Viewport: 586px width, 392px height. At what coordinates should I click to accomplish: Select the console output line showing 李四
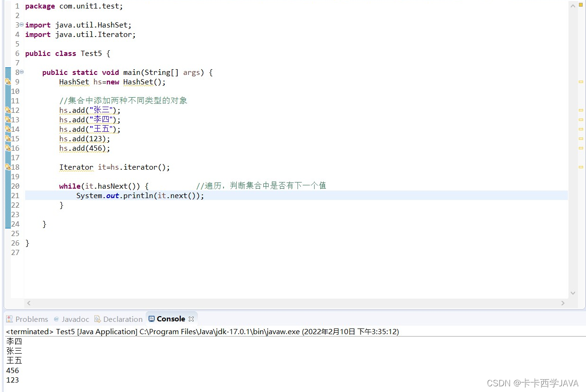click(x=13, y=341)
